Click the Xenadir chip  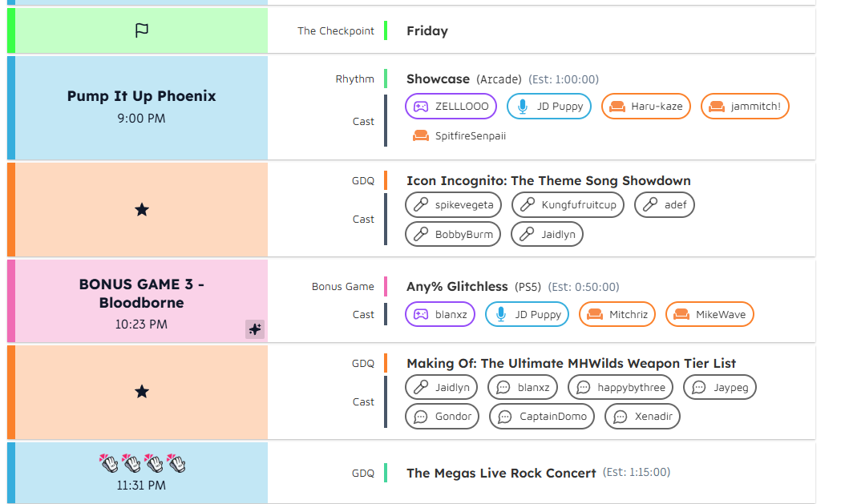(642, 417)
